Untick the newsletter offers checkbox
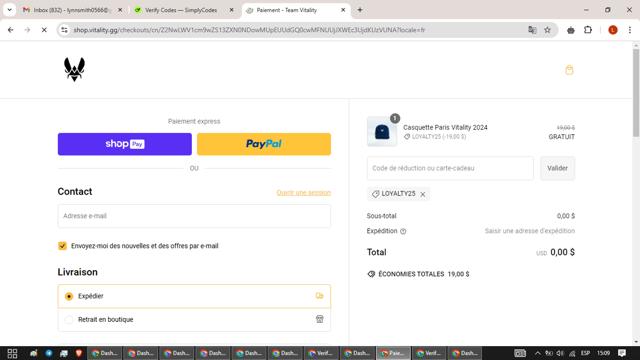 pos(62,246)
